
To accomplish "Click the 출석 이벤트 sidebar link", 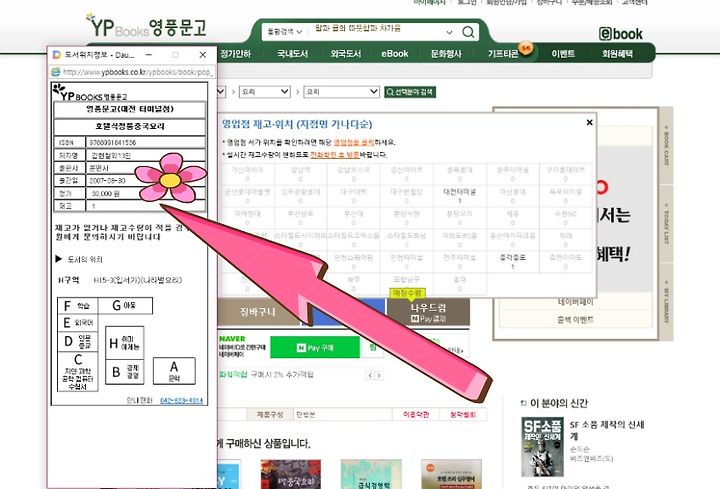I will coord(575,320).
